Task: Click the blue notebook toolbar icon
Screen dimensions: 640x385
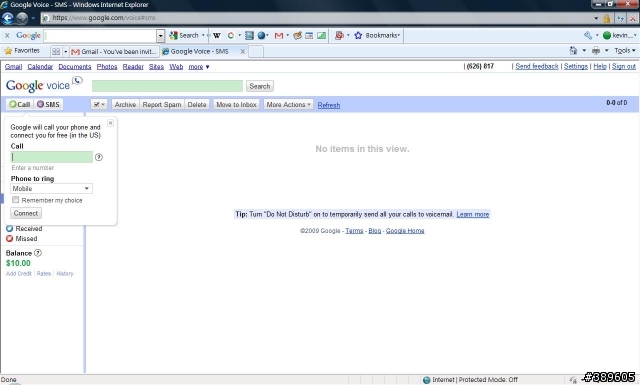Action: (249, 36)
